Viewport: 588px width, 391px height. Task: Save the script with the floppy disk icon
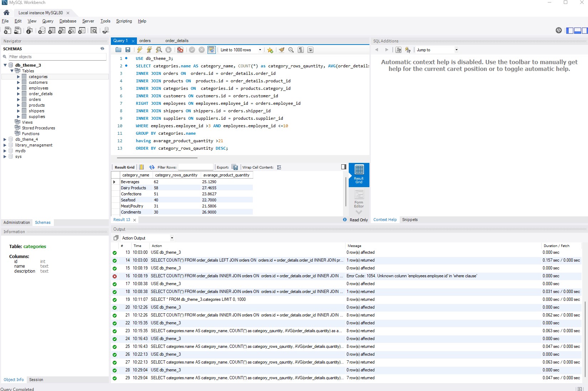pyautogui.click(x=128, y=50)
